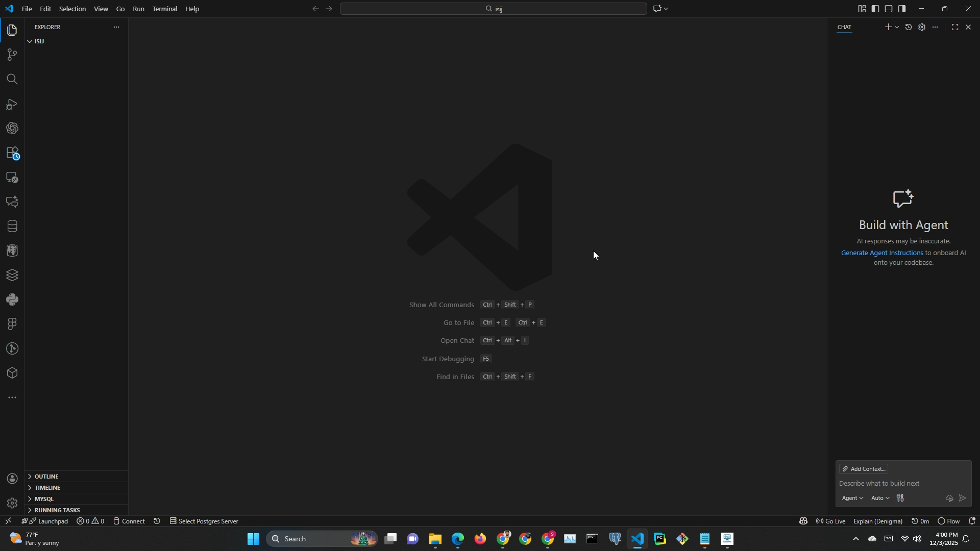Toggle the primary side bar
The width and height of the screenshot is (980, 551).
(x=875, y=9)
